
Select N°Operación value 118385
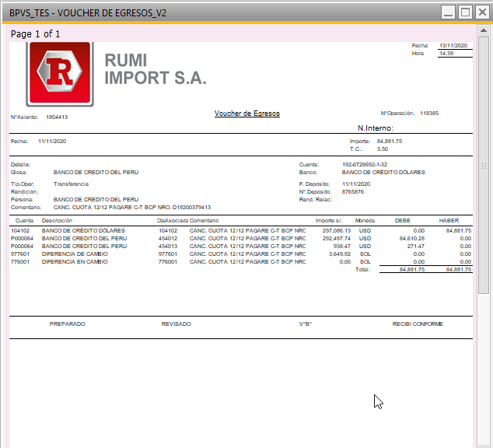point(429,114)
